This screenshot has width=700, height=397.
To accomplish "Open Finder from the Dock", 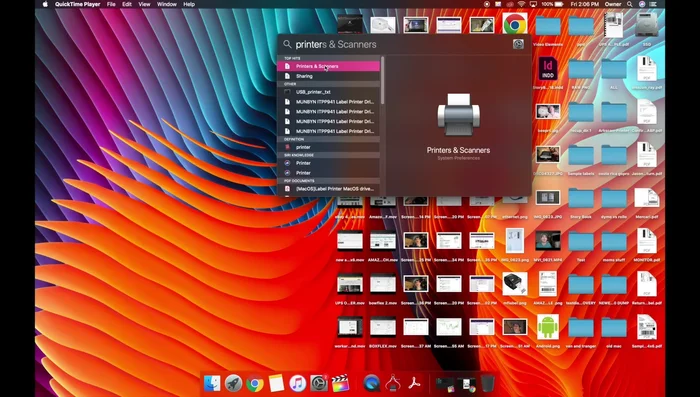I will [212, 383].
